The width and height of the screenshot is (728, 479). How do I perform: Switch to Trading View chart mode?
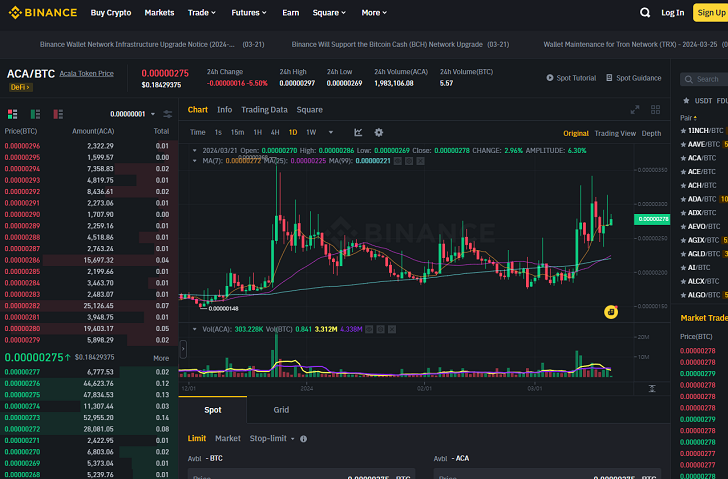(x=615, y=133)
